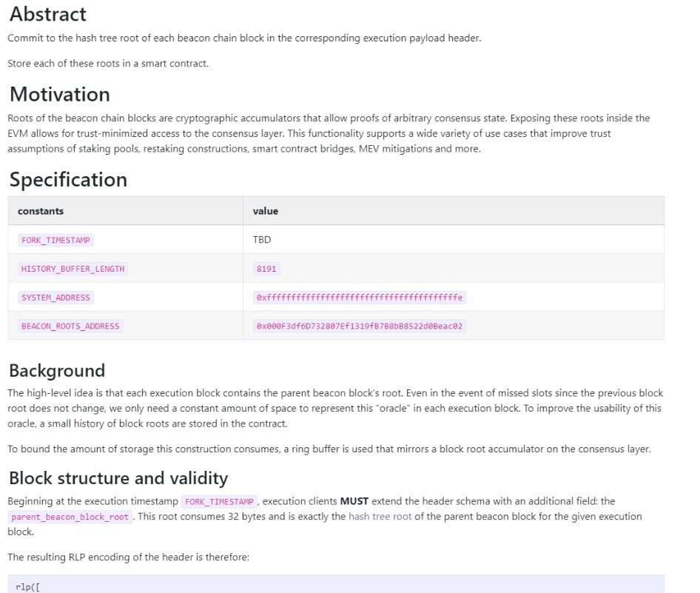
Task: Click the 'Block structure and validity' heading
Action: (118, 478)
